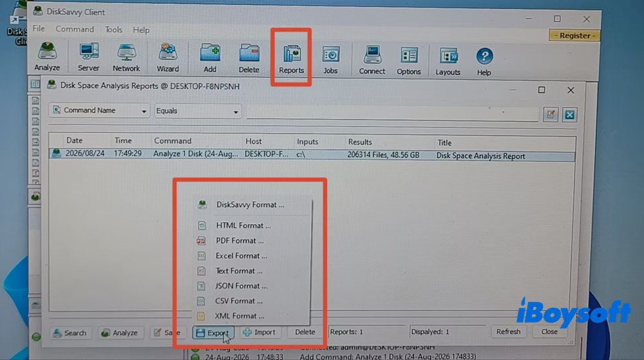
Task: Open the Command menu
Action: (75, 29)
